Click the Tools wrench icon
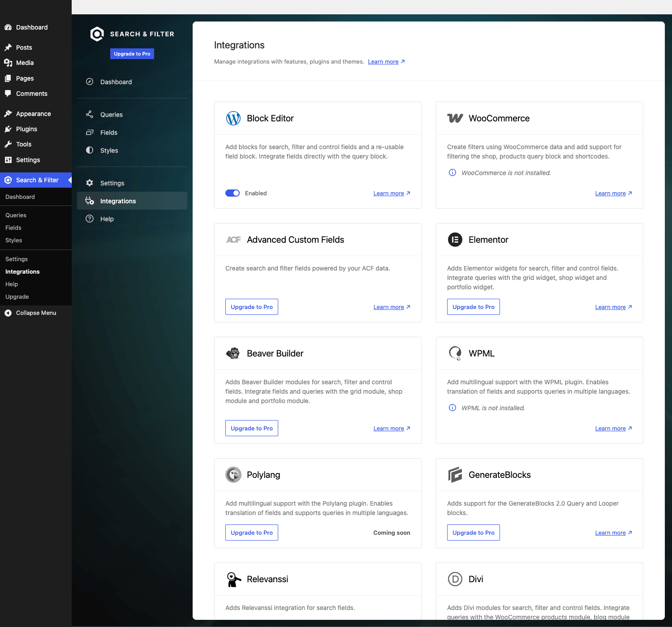672x627 pixels. (8, 144)
